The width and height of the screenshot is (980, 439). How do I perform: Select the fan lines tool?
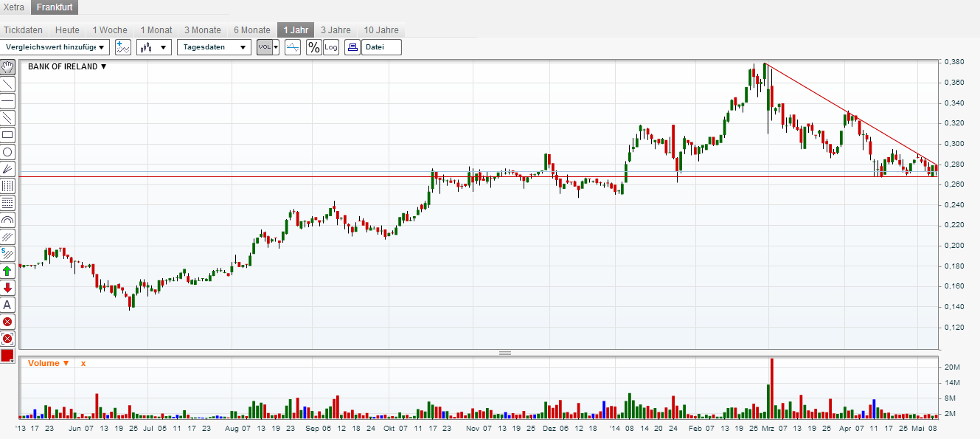pyautogui.click(x=7, y=169)
